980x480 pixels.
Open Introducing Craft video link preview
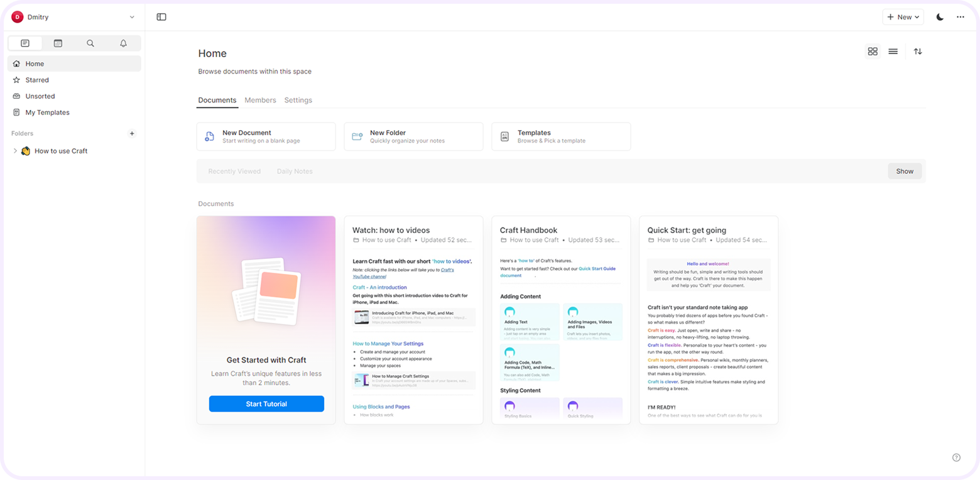click(414, 317)
